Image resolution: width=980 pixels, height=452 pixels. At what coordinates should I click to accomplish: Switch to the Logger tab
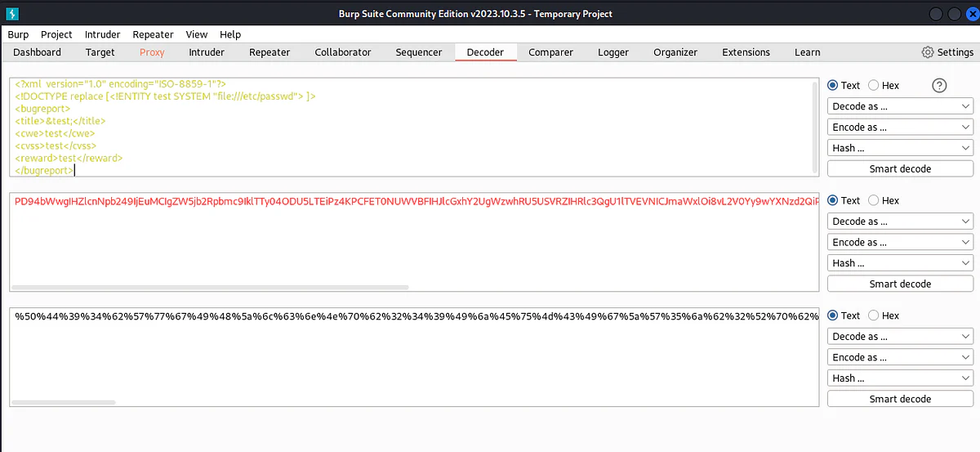613,52
